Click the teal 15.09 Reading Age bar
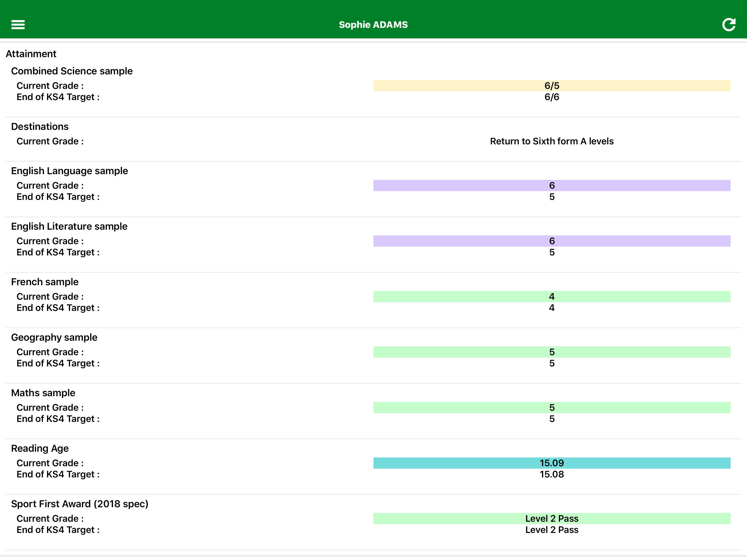Image resolution: width=747 pixels, height=560 pixels. tap(552, 463)
